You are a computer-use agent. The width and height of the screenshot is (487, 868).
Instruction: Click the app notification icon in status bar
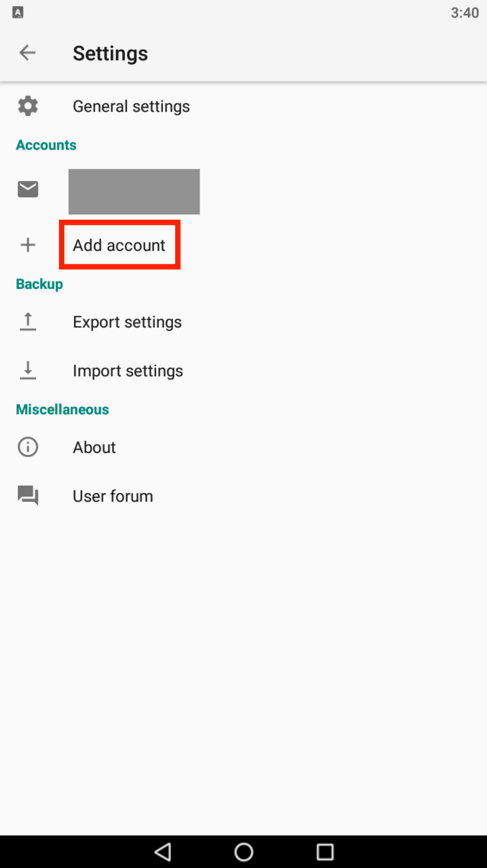pyautogui.click(x=18, y=13)
